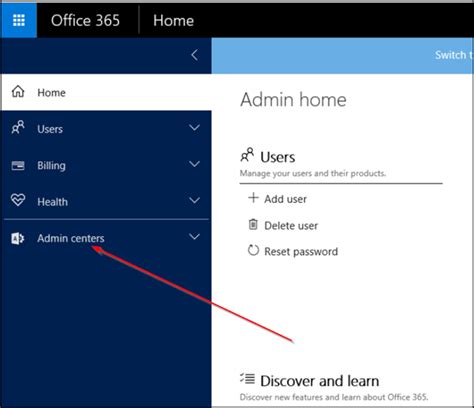Collapse the navigation pane arrow
Screen dimensions: 474x408
point(195,55)
